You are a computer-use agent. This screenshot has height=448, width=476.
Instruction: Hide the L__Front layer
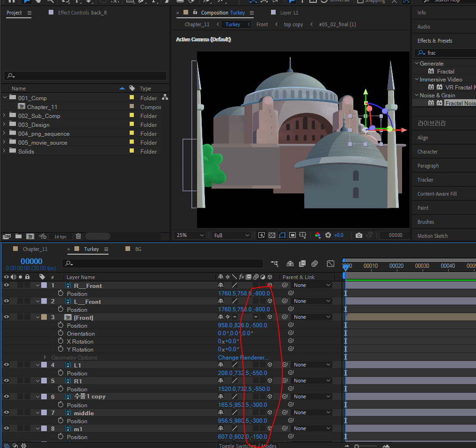(x=7, y=301)
